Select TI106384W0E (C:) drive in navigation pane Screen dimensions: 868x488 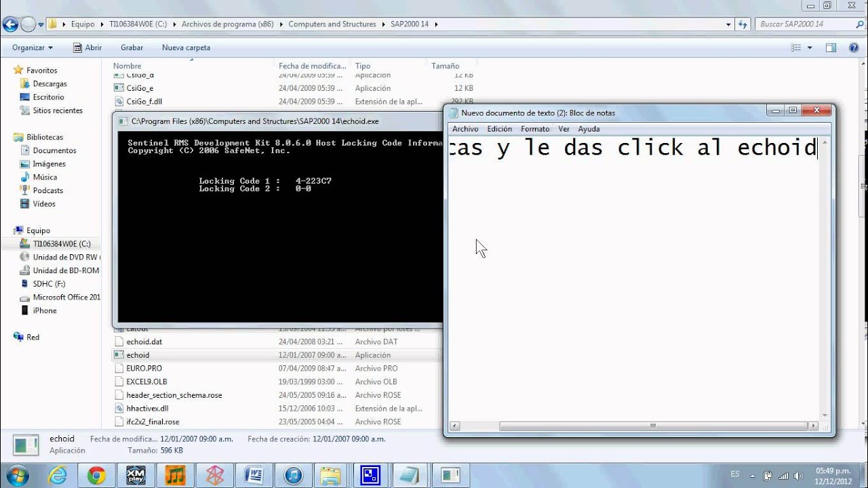coord(62,244)
